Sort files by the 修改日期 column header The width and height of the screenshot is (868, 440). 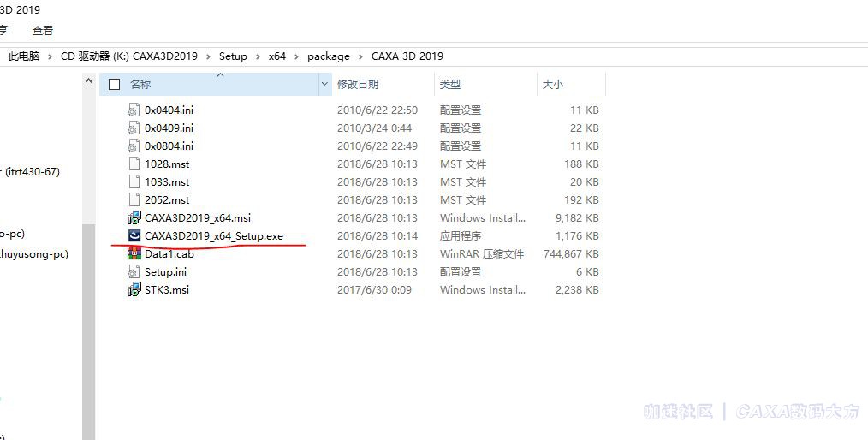point(358,84)
